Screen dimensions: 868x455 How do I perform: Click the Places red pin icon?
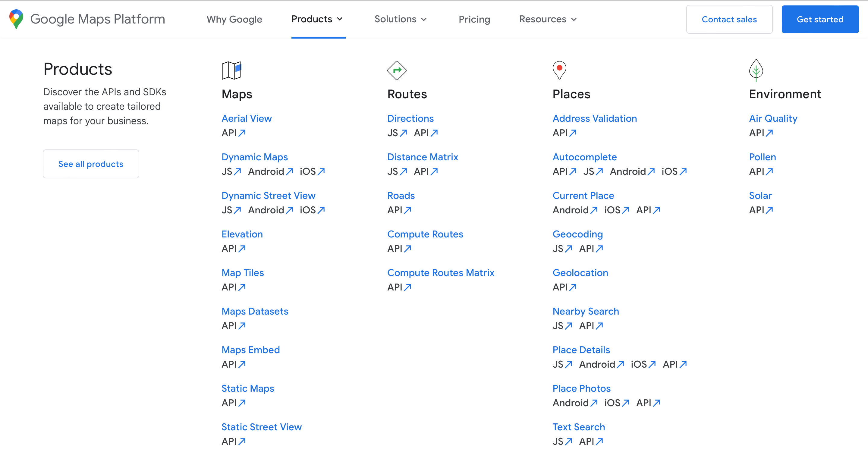click(x=559, y=70)
